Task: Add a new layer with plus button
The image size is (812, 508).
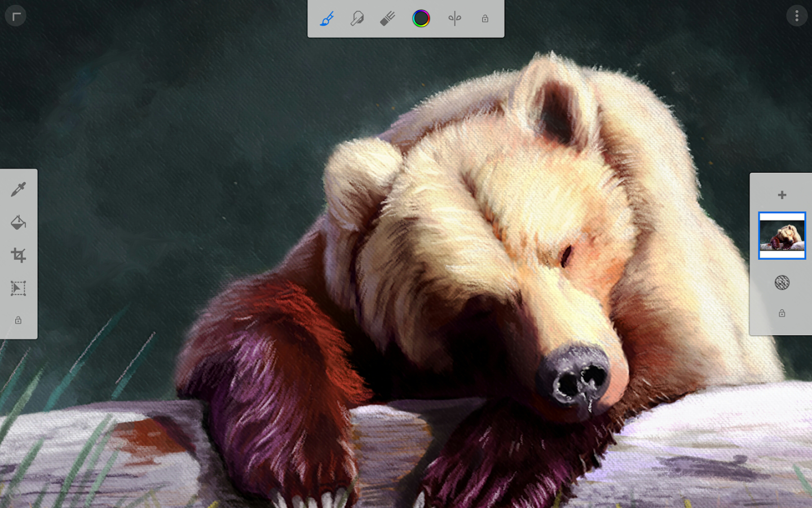Action: point(782,195)
